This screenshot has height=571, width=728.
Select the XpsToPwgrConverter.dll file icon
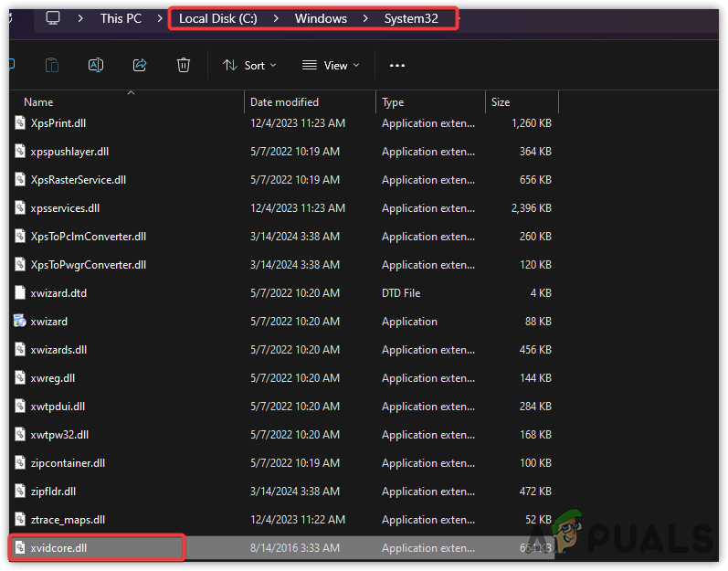20,265
